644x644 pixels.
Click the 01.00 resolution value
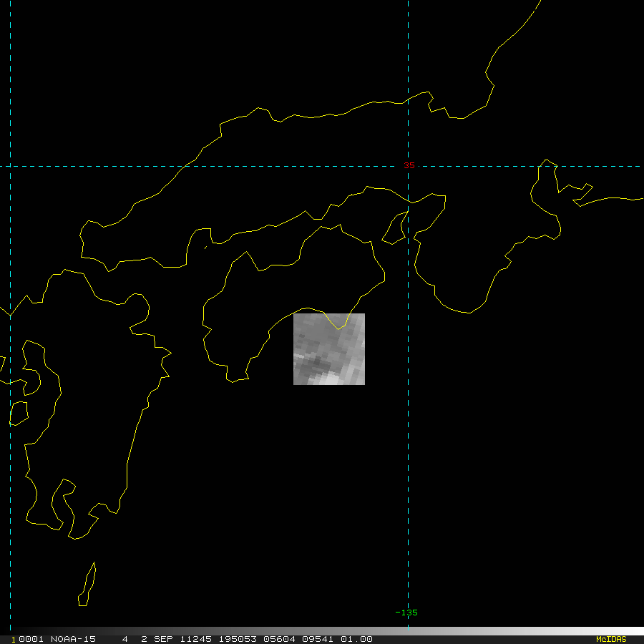click(356, 639)
